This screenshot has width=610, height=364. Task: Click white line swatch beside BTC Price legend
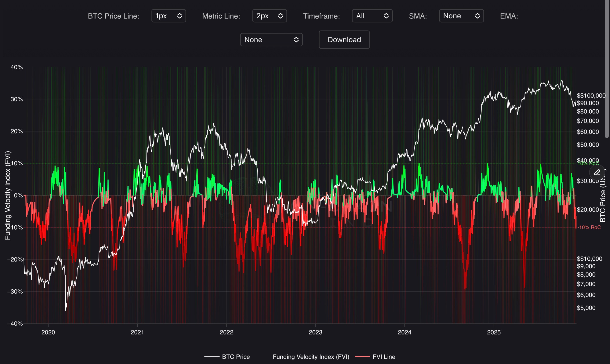[212, 357]
